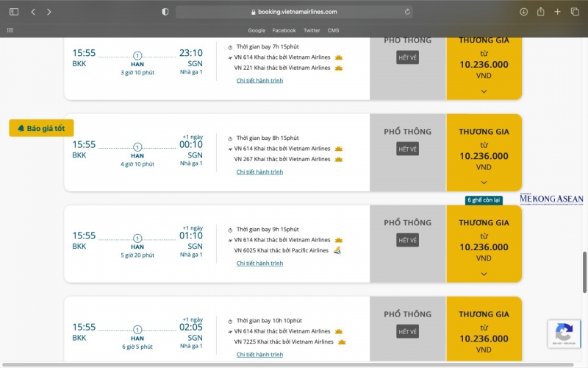Viewport: 588px width, 368px height.
Task: Open the Share icon in Safari toolbar
Action: click(540, 12)
